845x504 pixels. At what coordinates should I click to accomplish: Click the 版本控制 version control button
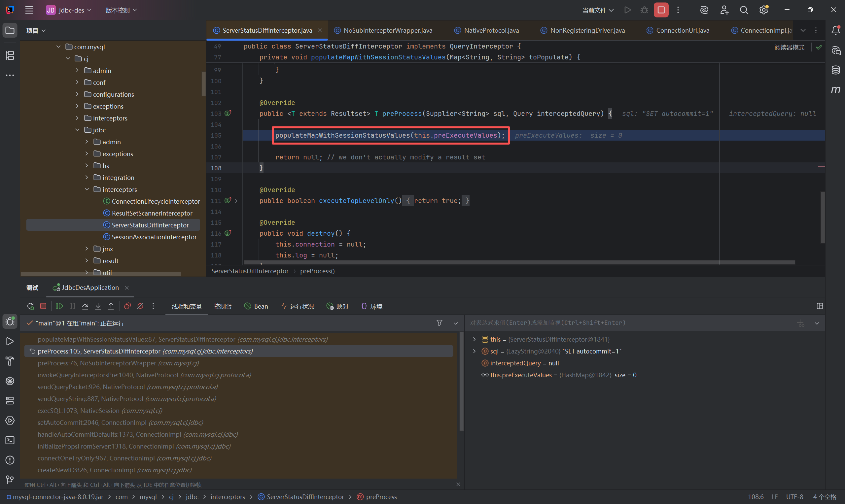pyautogui.click(x=121, y=10)
